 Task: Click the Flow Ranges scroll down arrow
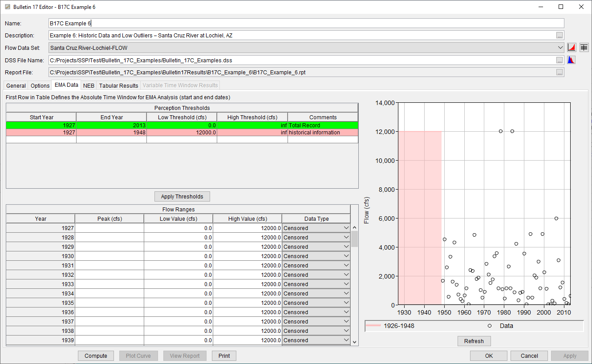click(355, 342)
